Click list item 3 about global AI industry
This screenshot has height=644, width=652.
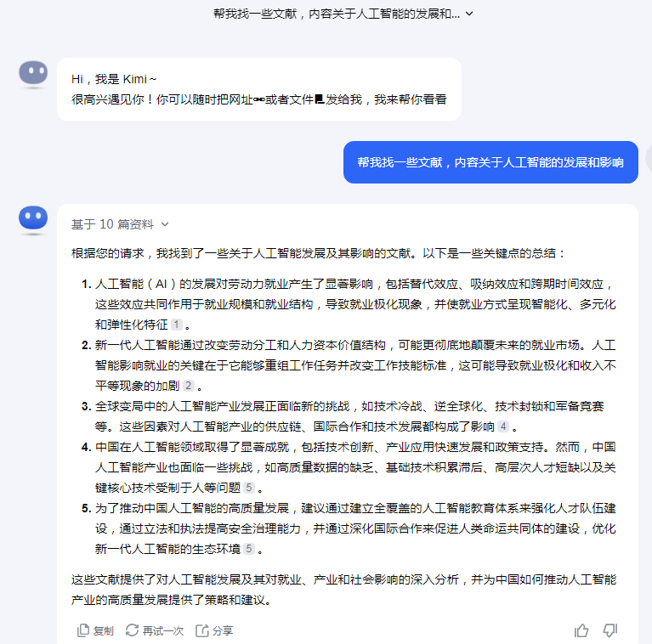pos(349,416)
